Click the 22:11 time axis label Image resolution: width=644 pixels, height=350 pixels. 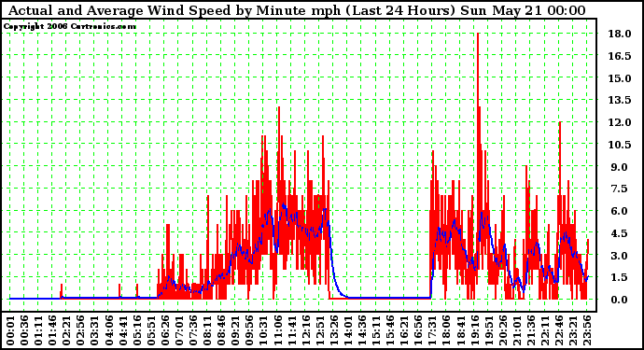(x=545, y=330)
